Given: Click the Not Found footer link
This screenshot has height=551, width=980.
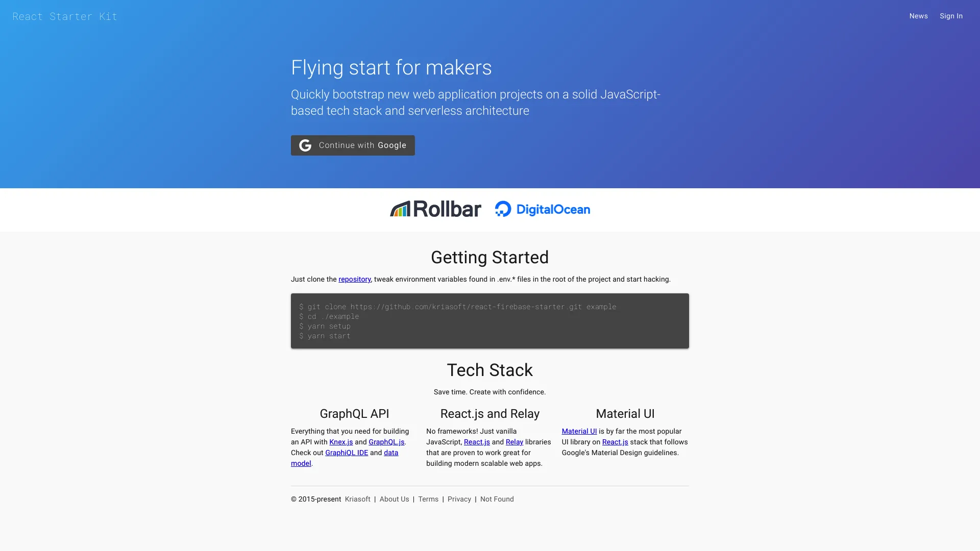Looking at the screenshot, I should pos(497,498).
